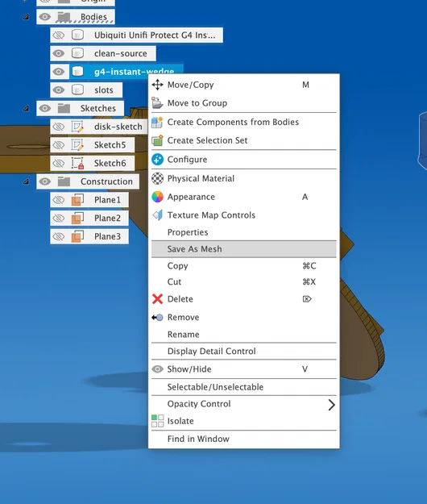Screen dimensions: 427x504
Task: Click the Remove arrow icon
Action: pos(157,318)
